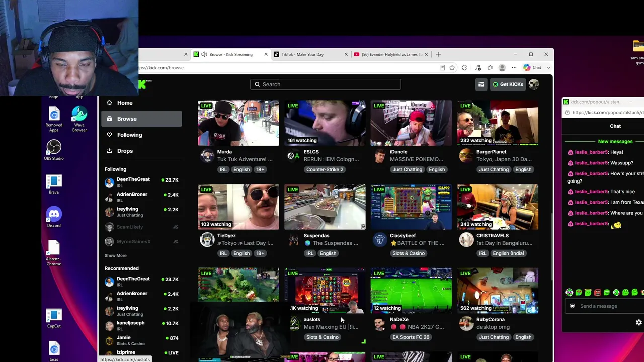This screenshot has height=362, width=644.
Task: Bookmark page with the star icon
Action: point(452,68)
